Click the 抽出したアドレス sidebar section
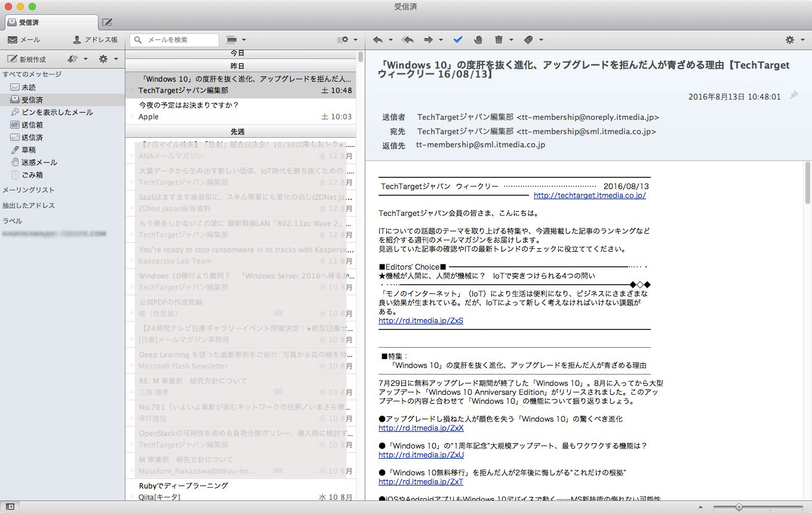Screen dimensions: 812x513 click(x=28, y=205)
